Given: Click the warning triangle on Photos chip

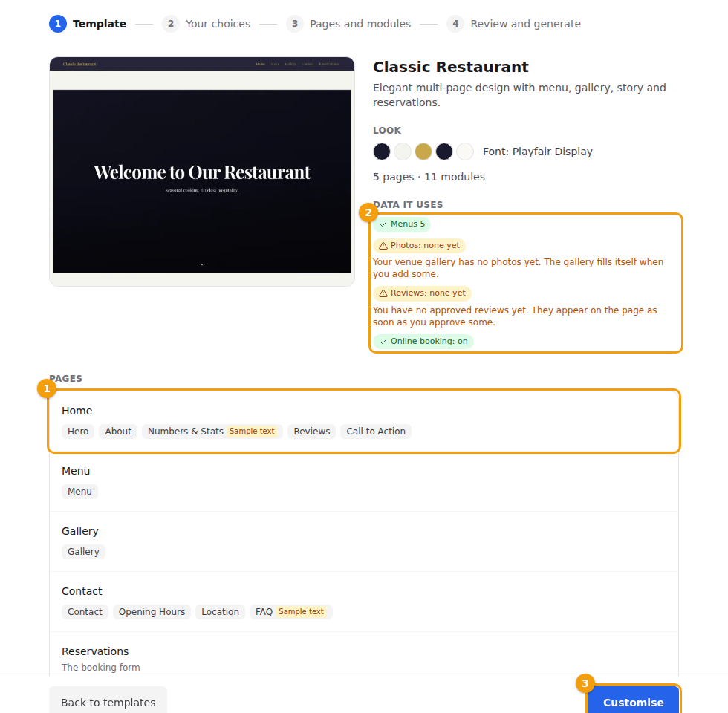Looking at the screenshot, I should (383, 246).
